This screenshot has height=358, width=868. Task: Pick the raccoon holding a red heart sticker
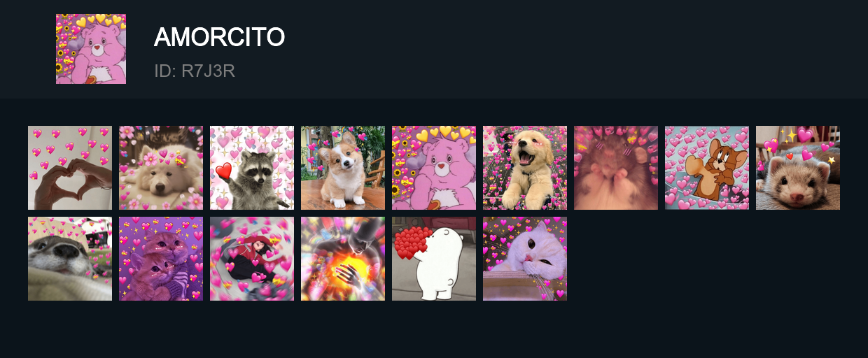click(x=252, y=168)
